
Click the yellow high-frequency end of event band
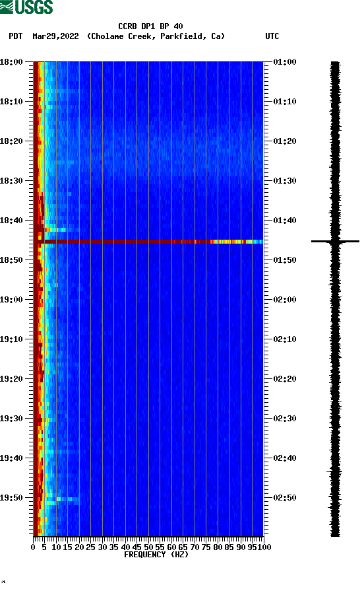point(237,242)
